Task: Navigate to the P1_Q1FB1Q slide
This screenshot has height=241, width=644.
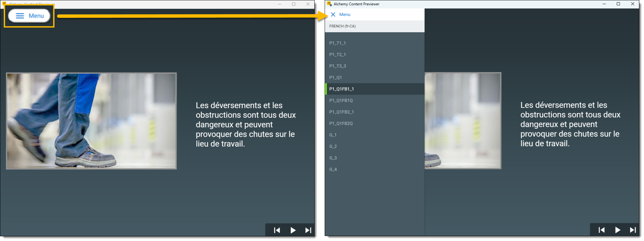Action: pyautogui.click(x=341, y=100)
